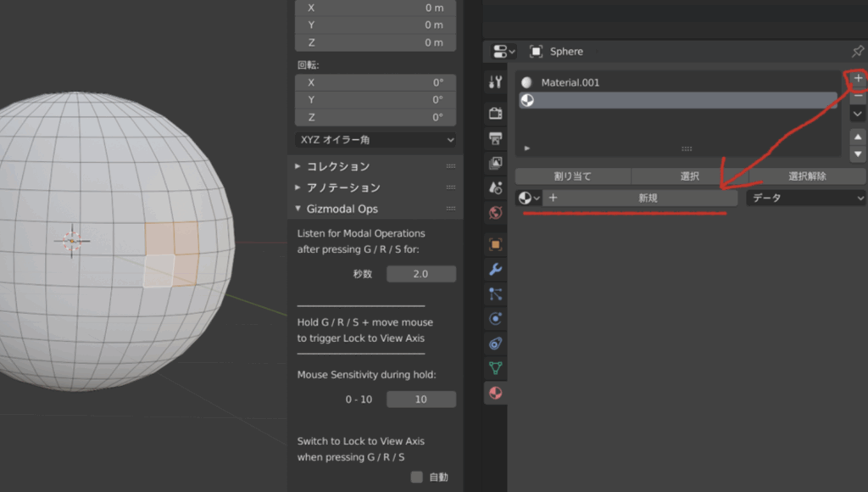Screen dimensions: 868x492
Task: Click the 割り当て assign button
Action: pos(572,176)
